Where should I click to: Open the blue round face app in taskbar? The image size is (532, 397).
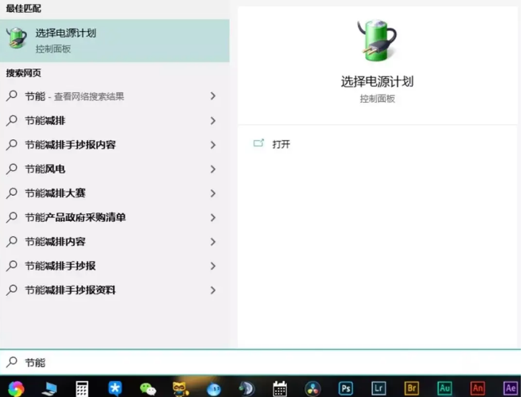coord(214,389)
